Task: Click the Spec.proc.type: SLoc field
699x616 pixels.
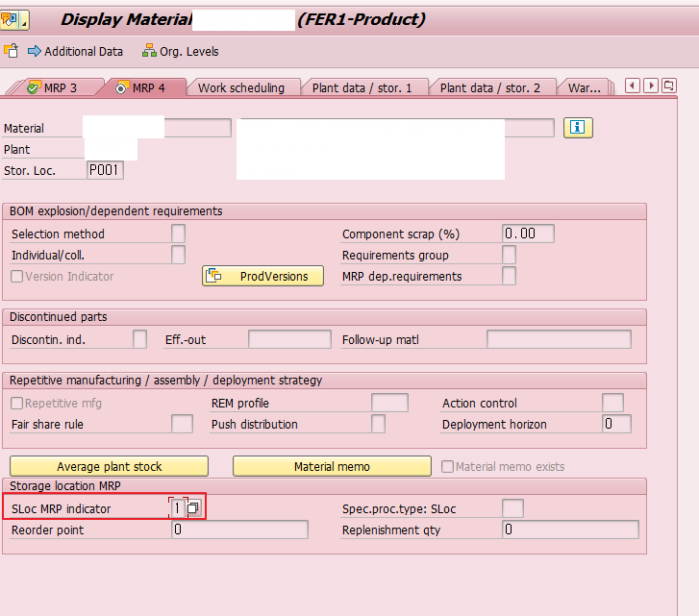Action: (512, 508)
